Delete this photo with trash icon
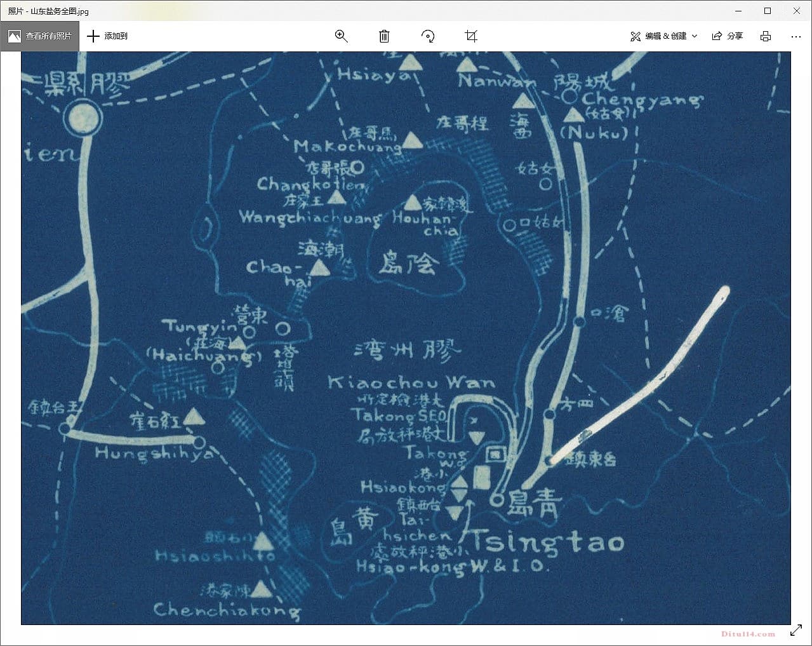 [x=384, y=36]
